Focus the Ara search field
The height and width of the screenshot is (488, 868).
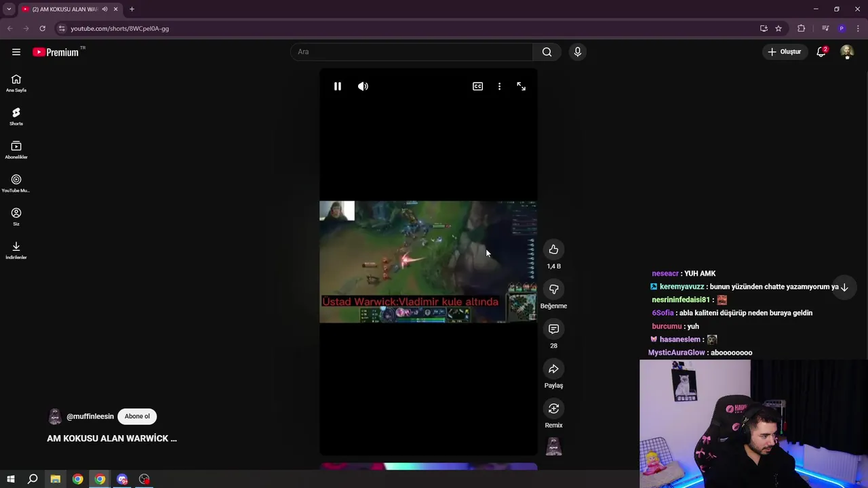pos(412,52)
